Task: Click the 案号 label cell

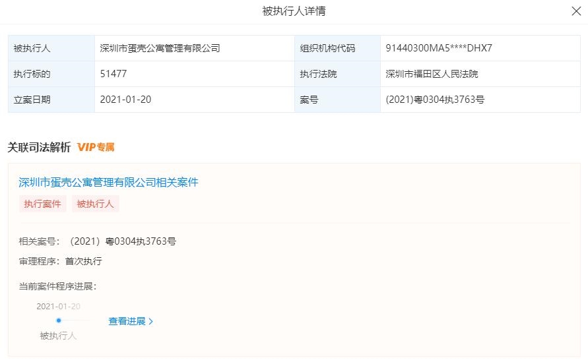Action: tap(337, 100)
